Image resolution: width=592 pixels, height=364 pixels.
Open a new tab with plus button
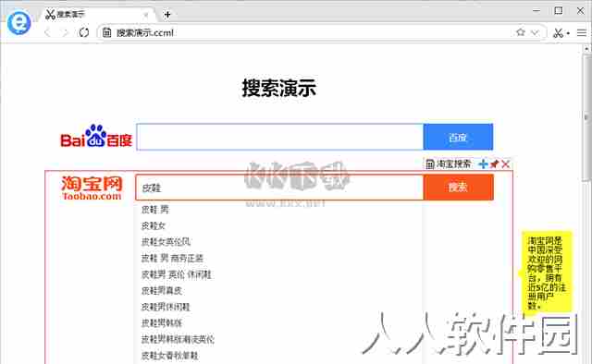pos(167,15)
